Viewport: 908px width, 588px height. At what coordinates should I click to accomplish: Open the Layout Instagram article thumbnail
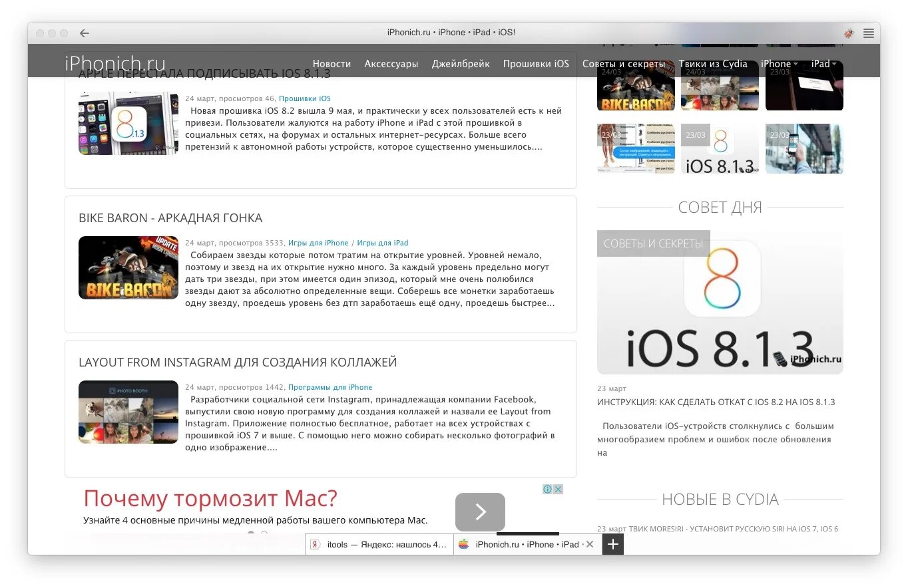click(x=128, y=412)
